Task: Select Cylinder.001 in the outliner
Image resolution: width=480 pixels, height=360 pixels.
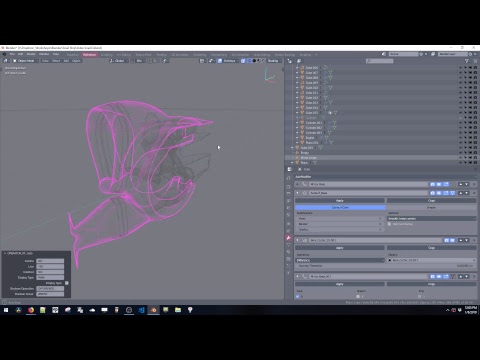Action: click(x=314, y=123)
